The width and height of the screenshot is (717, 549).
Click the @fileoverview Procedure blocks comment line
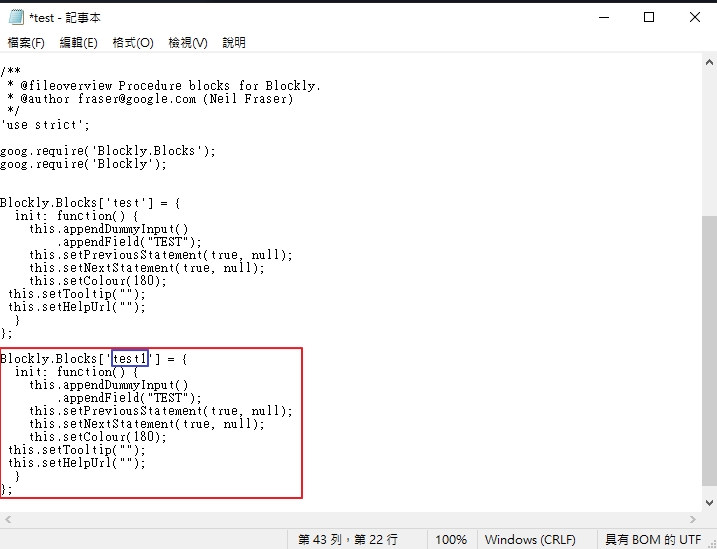(x=164, y=85)
